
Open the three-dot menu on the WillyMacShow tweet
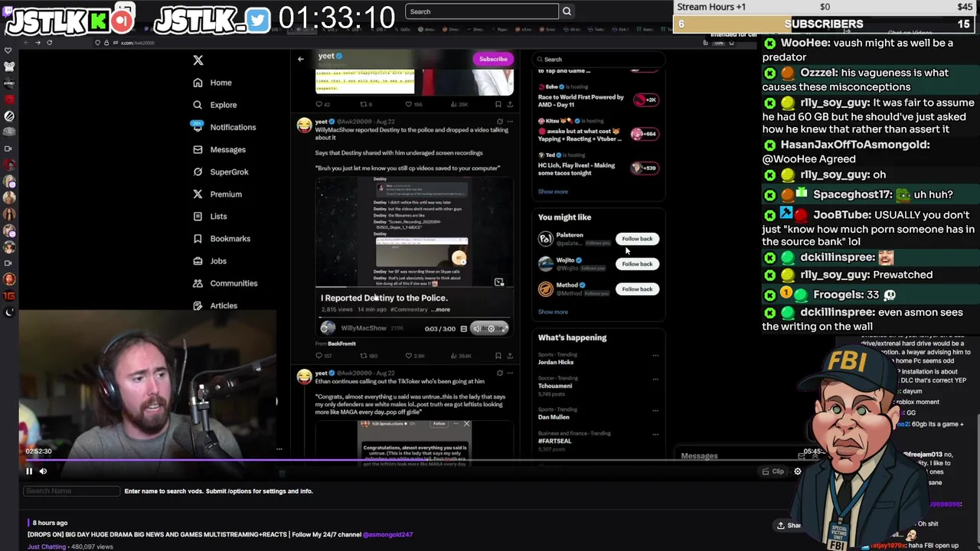coord(510,122)
